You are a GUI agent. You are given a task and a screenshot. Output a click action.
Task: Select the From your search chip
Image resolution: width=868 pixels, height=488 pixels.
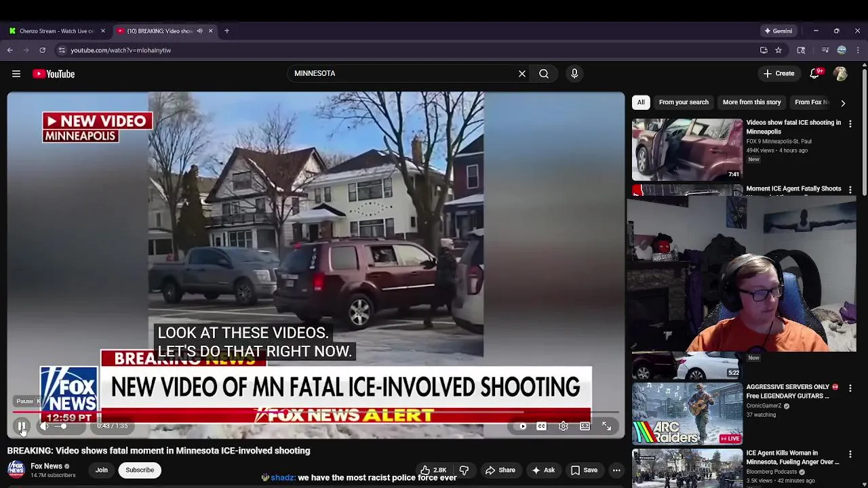point(684,102)
